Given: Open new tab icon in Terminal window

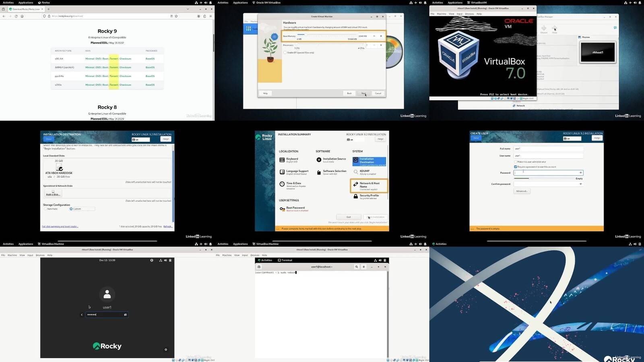Looking at the screenshot, I should click(x=259, y=267).
